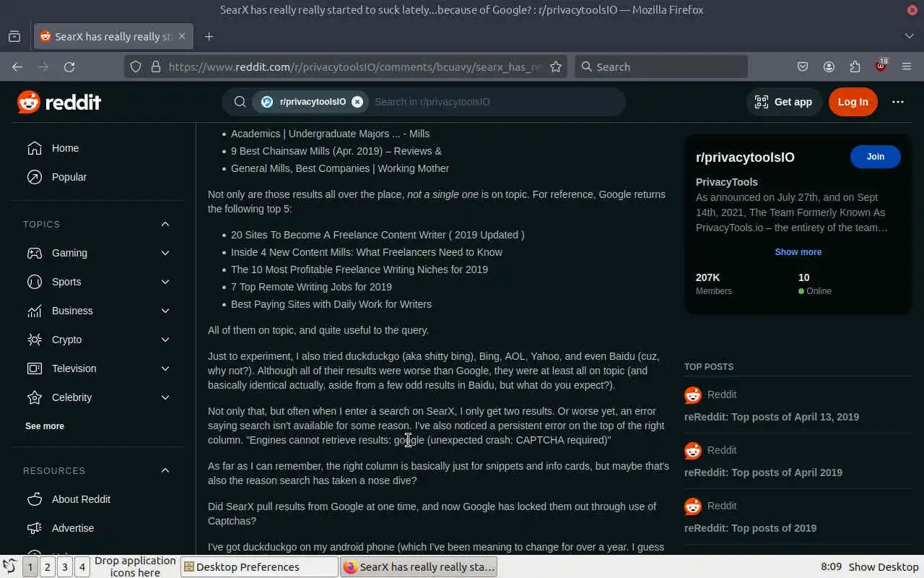The width and height of the screenshot is (924, 578).
Task: Remove the r/privacytoolsIO search filter
Action: (x=357, y=102)
